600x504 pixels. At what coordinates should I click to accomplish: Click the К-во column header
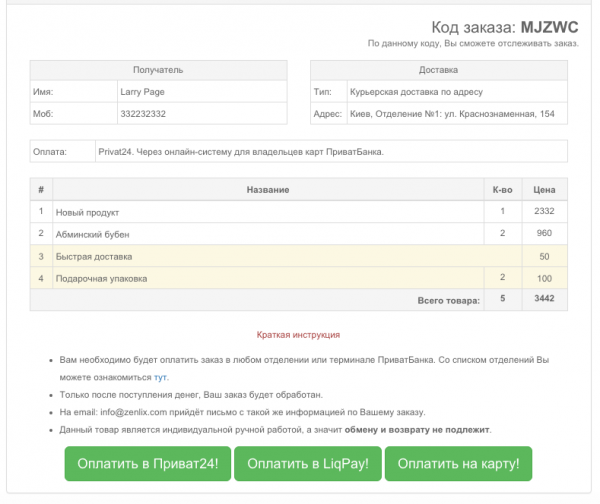tap(502, 189)
